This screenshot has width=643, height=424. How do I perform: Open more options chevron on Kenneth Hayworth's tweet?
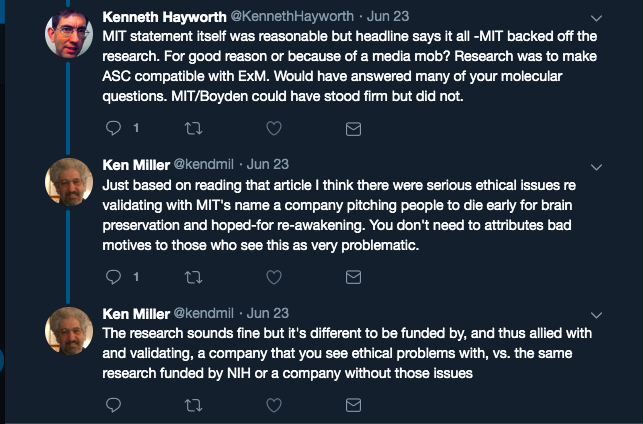(596, 18)
